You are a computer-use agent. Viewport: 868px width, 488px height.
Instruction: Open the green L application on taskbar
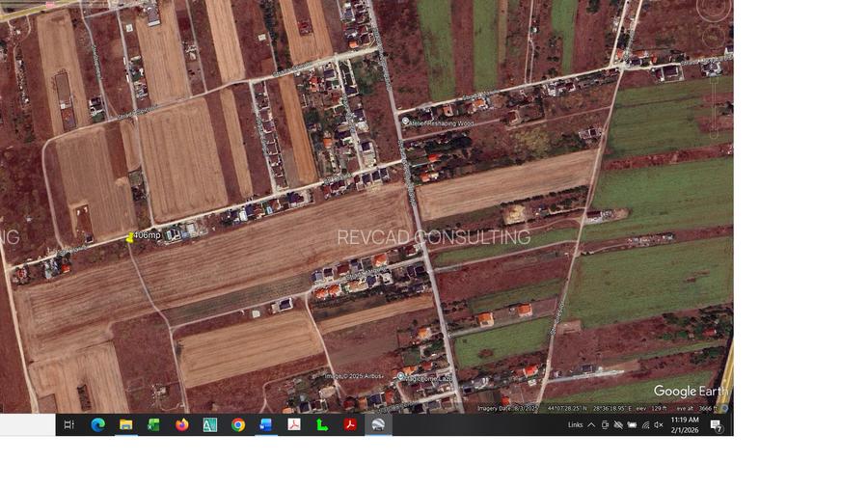(322, 424)
